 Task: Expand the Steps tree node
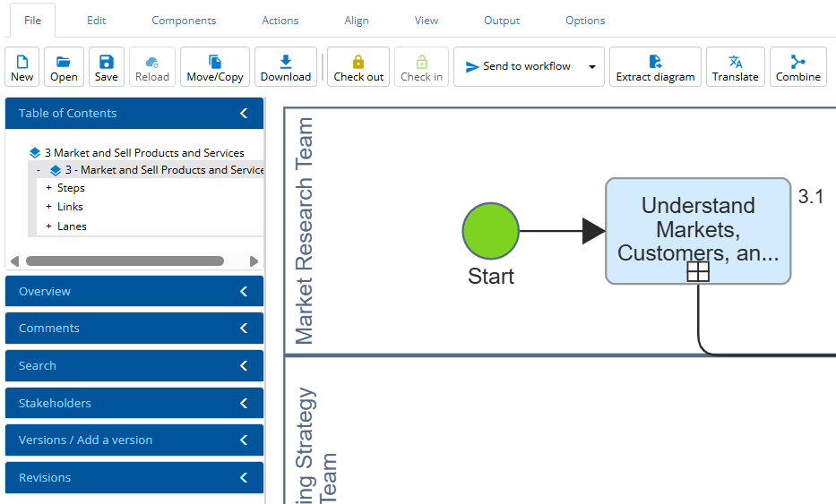pyautogui.click(x=49, y=189)
